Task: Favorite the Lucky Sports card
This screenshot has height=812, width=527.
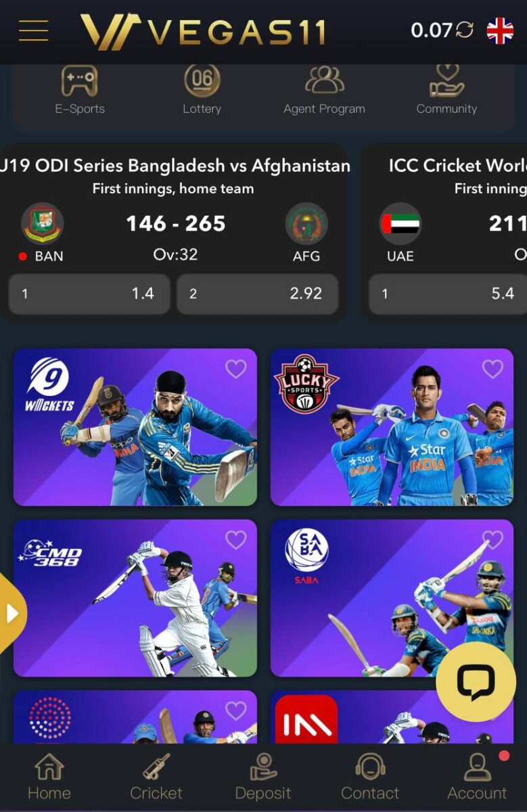Action: click(492, 369)
